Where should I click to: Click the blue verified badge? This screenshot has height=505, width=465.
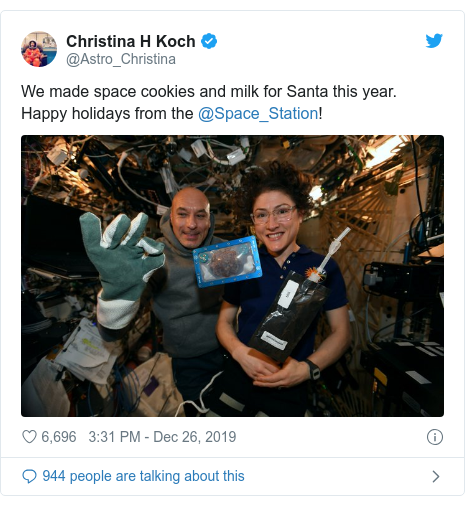tap(209, 41)
